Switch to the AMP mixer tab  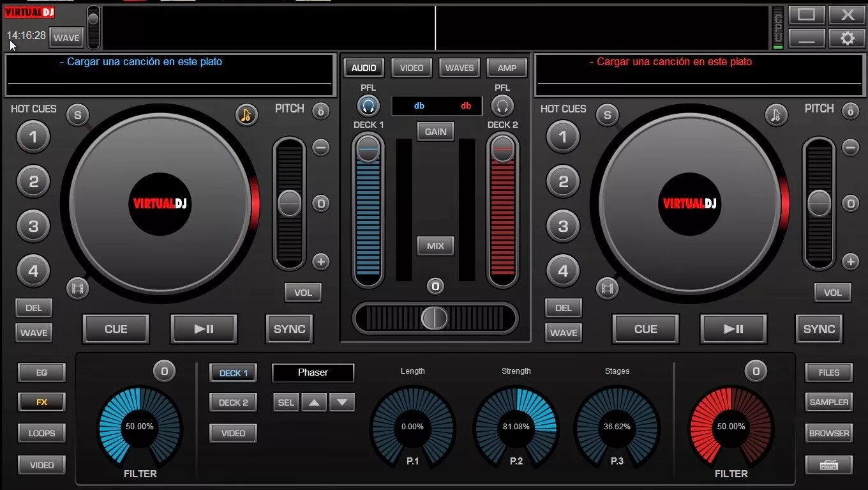tap(506, 68)
